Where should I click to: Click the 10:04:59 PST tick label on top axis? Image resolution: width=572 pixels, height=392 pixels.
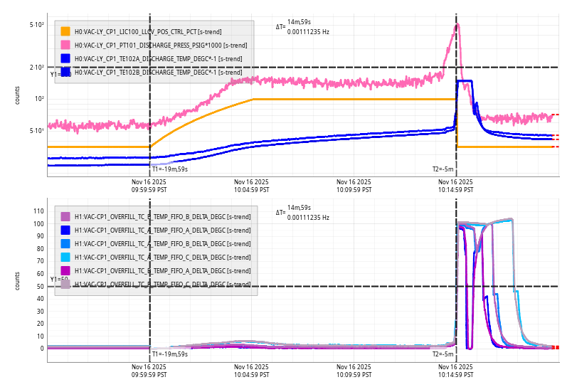point(252,186)
